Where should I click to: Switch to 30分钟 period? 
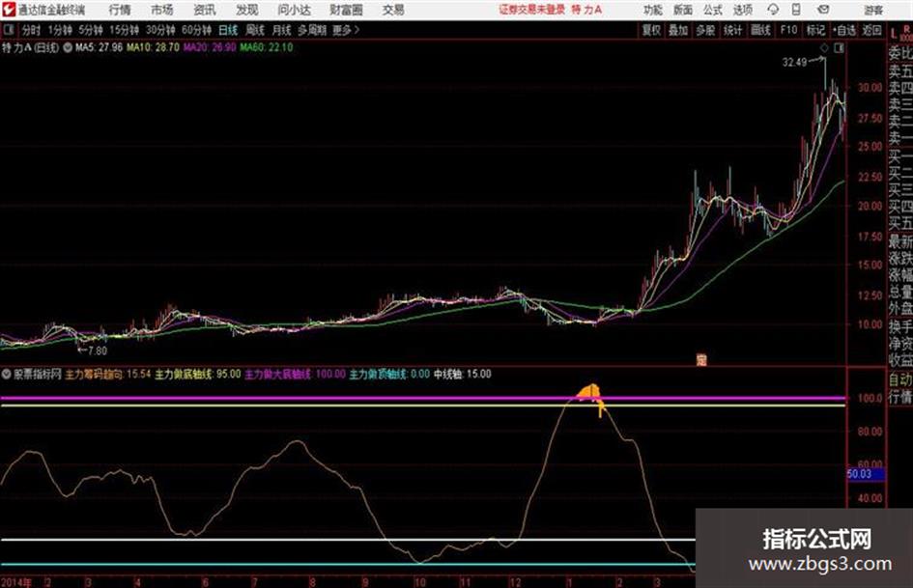coord(160,30)
